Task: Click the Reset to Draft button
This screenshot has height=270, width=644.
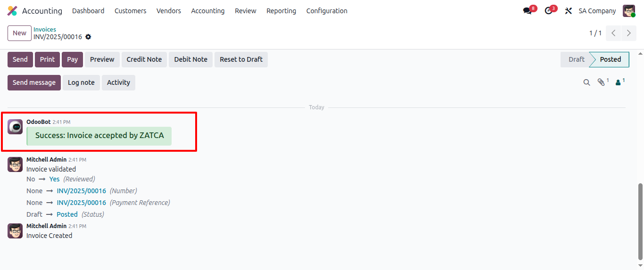Action: 241,59
